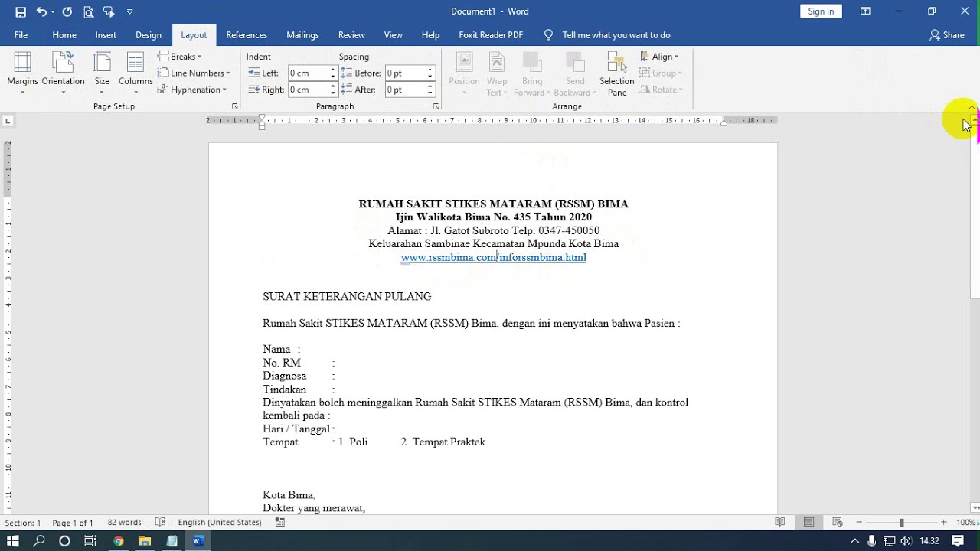Expand the Hyphenation dropdown
The height and width of the screenshot is (551, 980).
point(192,90)
